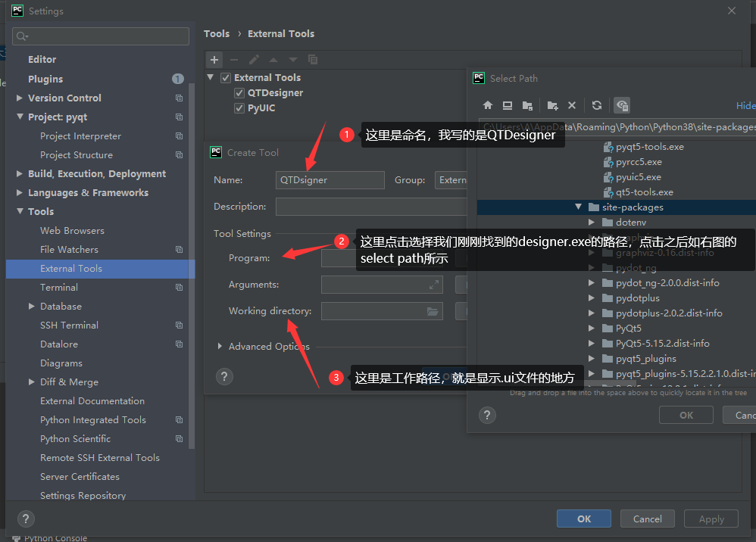Refresh the Select Path file tree
Viewport: 756px width, 542px height.
(x=597, y=105)
